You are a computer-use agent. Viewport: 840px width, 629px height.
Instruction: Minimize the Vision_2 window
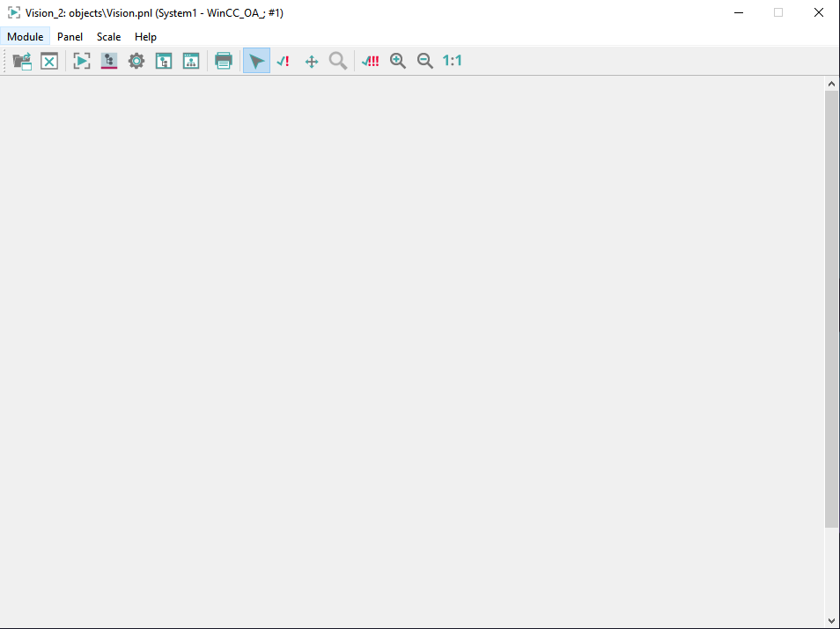click(x=739, y=13)
